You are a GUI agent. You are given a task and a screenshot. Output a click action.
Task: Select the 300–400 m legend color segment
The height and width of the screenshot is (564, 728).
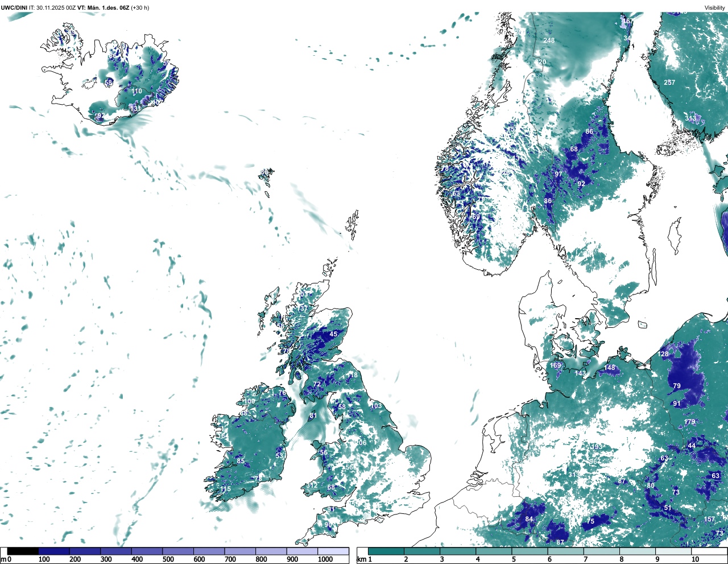pos(116,551)
